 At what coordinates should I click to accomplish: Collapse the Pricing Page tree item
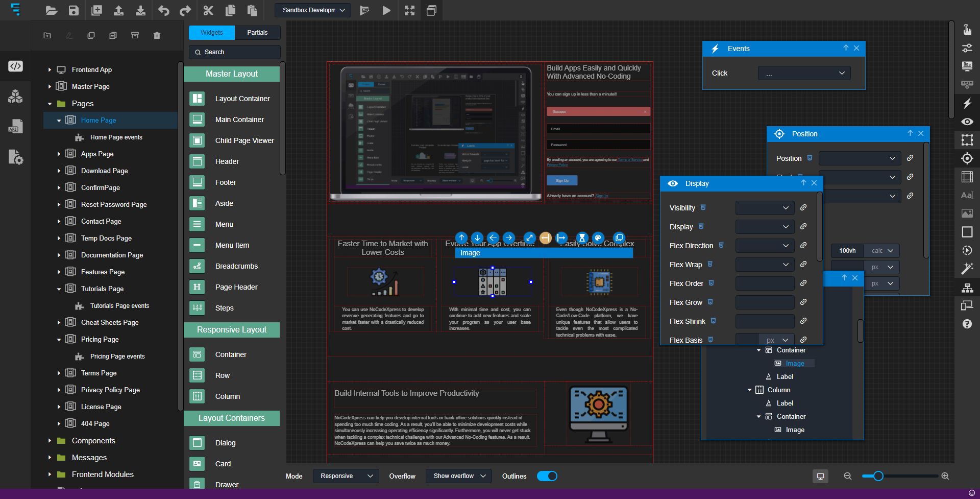click(59, 339)
